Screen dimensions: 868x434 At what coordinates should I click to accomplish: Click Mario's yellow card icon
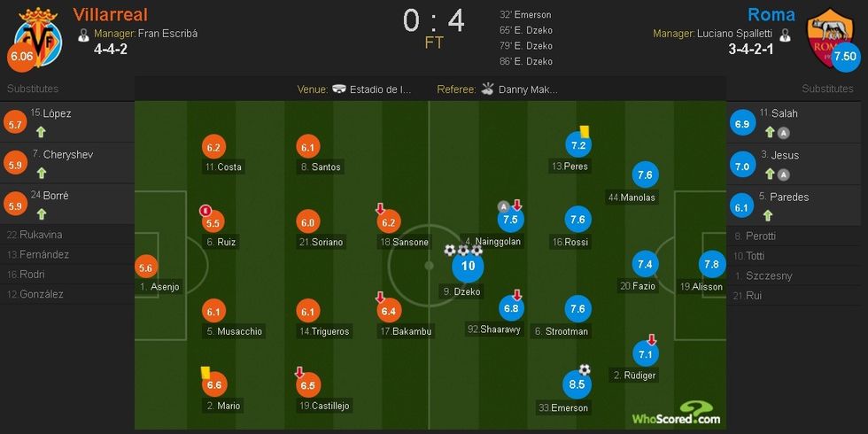[205, 374]
